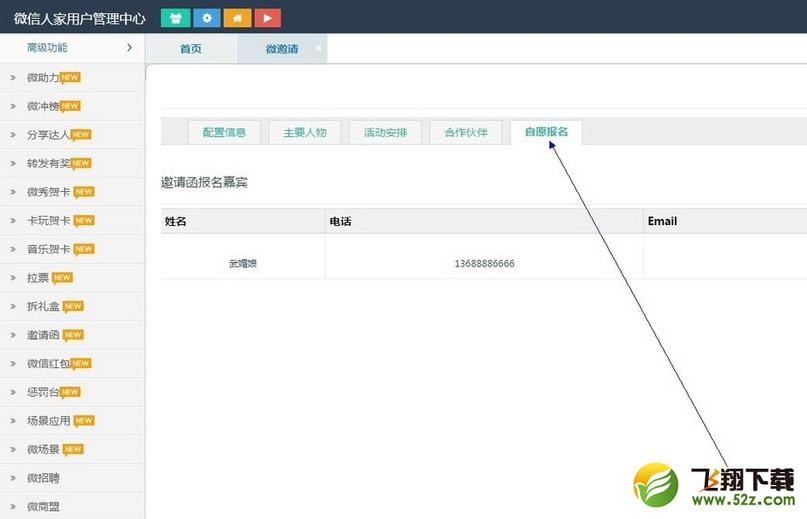
Task: Click the red play icon button
Action: (x=268, y=18)
